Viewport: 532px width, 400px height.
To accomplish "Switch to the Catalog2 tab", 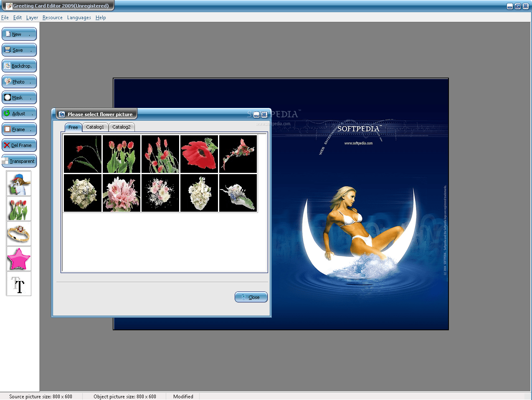I will click(x=122, y=127).
